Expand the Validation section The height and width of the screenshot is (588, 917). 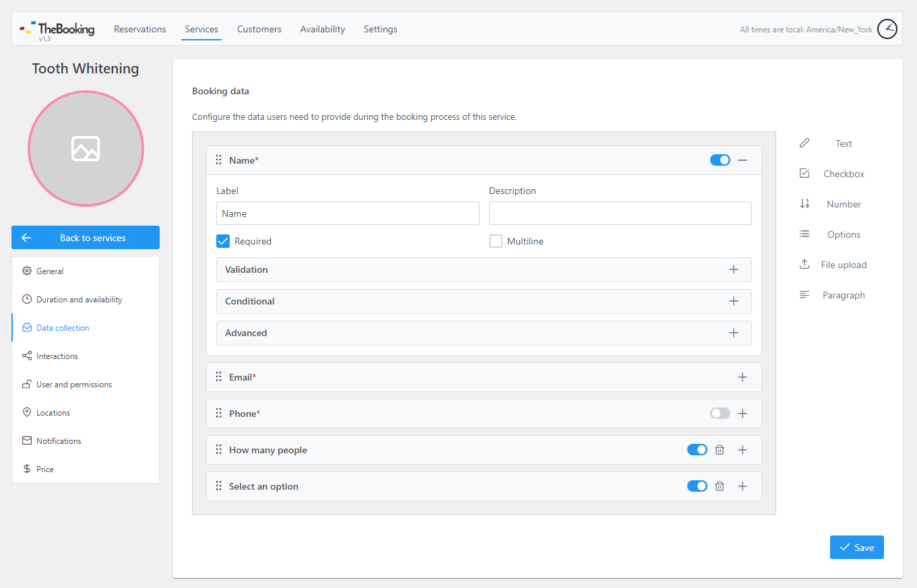tap(484, 269)
